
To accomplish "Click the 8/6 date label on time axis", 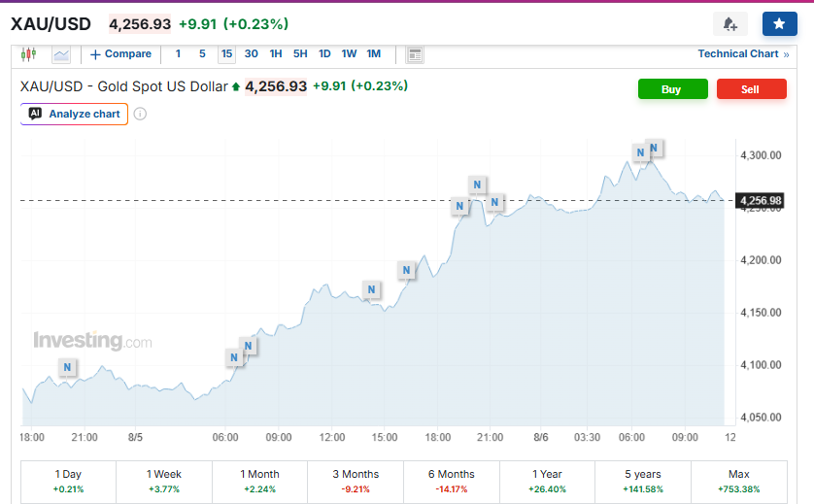I will tap(541, 437).
